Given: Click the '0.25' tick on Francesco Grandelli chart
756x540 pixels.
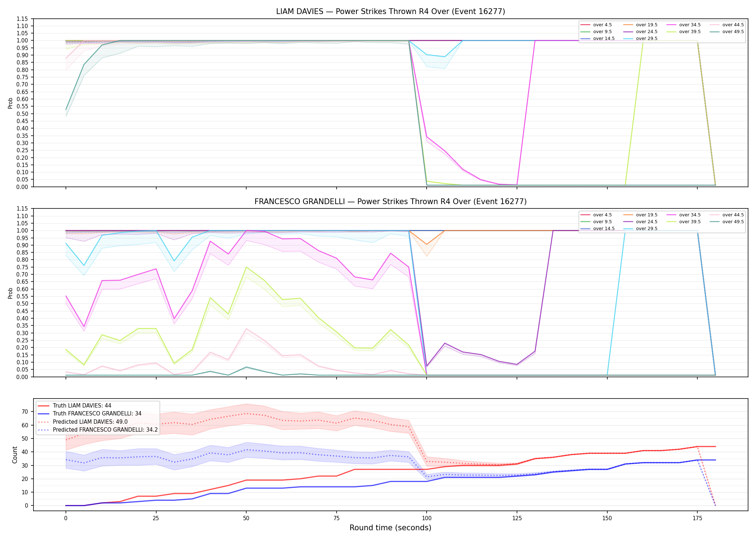Looking at the screenshot, I should click(x=22, y=340).
